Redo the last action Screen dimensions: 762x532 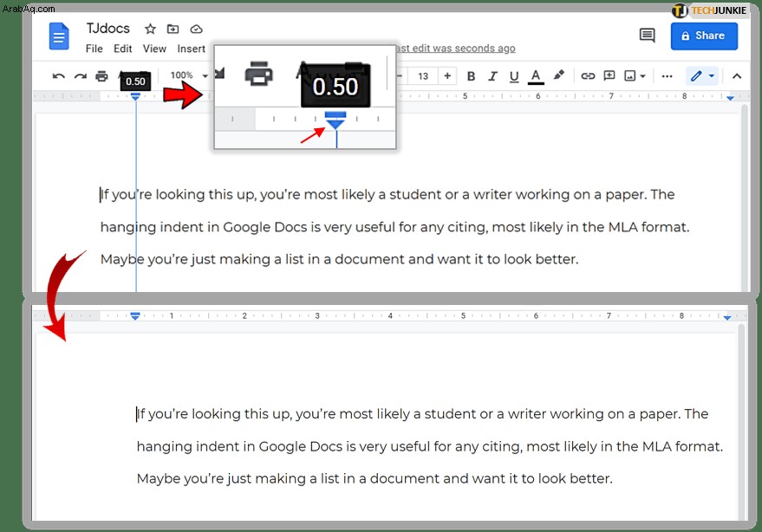coord(80,75)
